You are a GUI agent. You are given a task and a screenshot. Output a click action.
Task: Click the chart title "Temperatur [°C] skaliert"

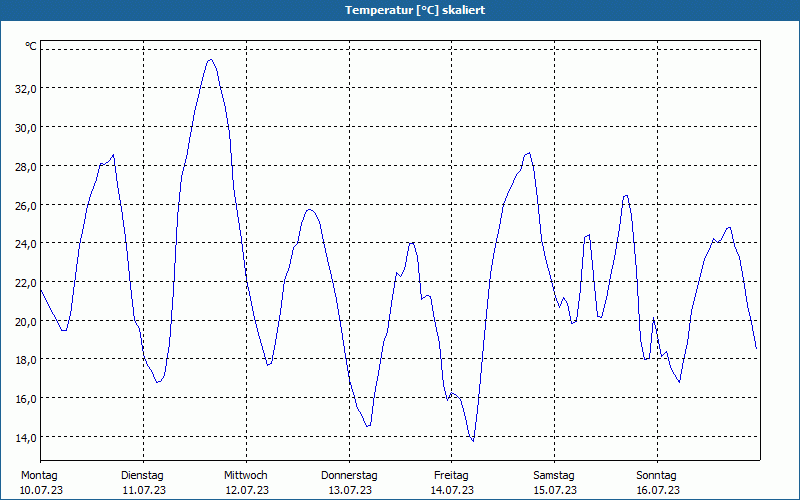coord(415,10)
